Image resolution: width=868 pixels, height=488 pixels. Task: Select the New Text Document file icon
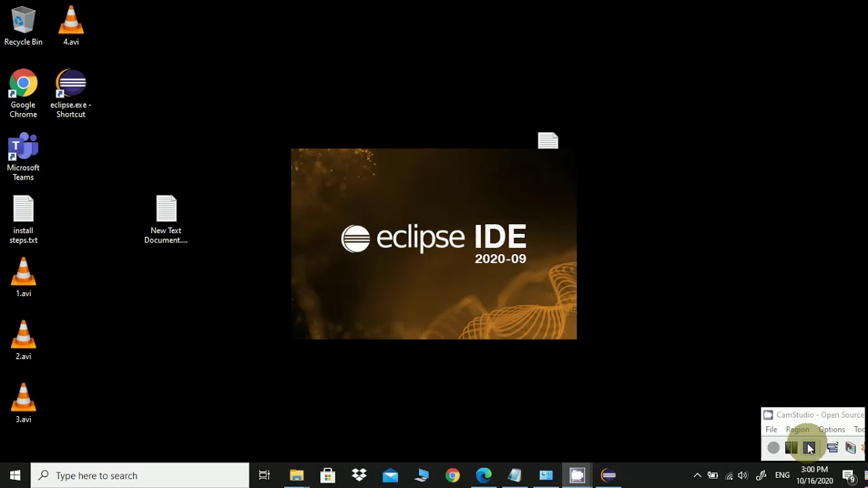click(x=165, y=220)
